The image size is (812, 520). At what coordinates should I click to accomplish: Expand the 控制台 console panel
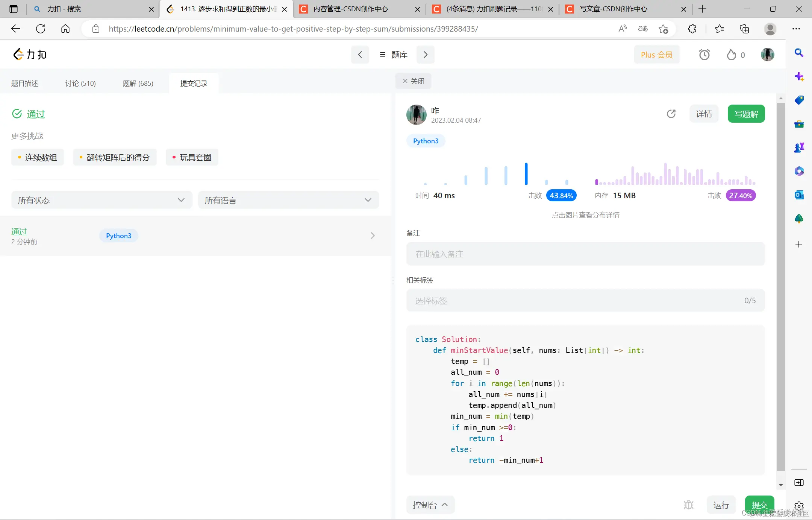point(430,505)
